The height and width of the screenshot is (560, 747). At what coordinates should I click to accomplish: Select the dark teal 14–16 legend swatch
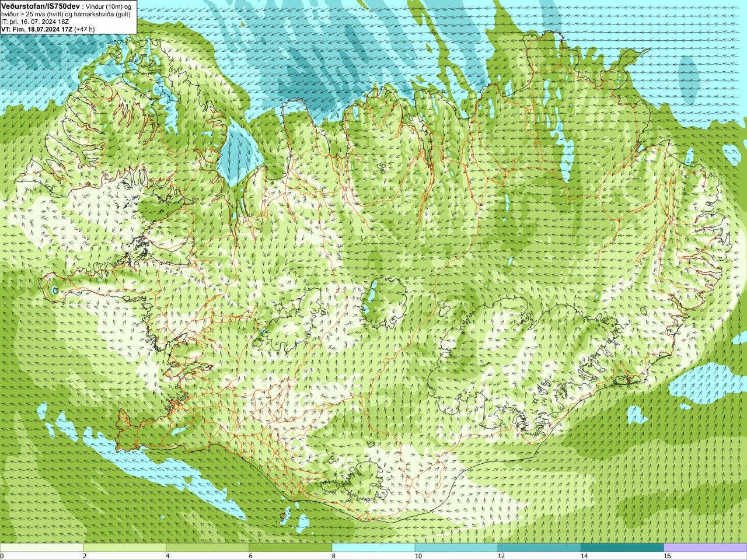coord(622,548)
